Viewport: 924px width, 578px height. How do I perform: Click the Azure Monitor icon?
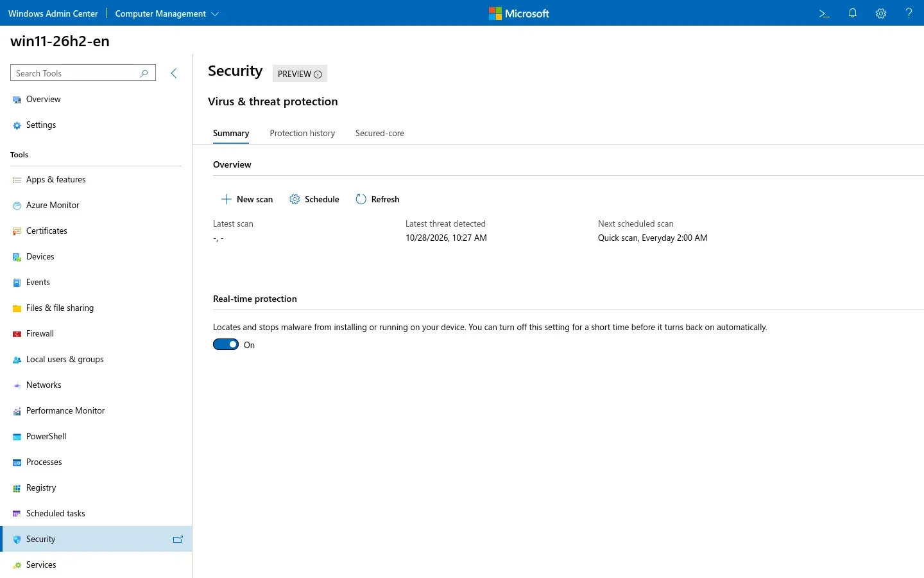(17, 206)
